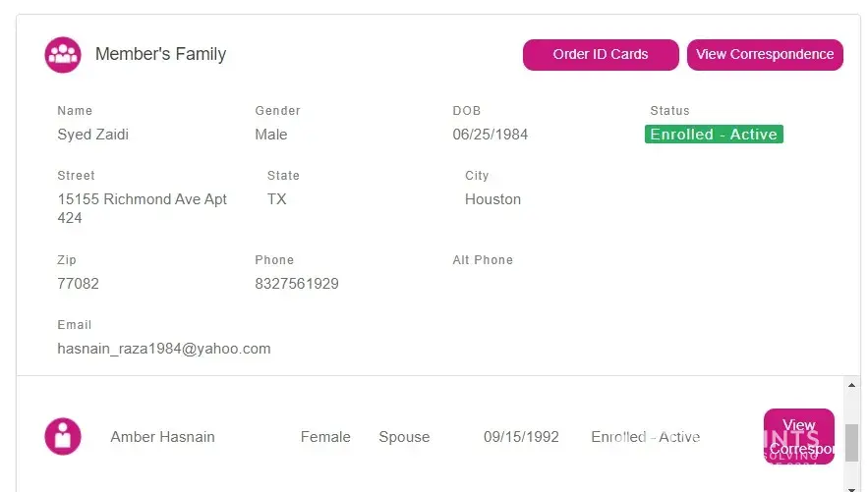Click the Spouse relationship label
The image size is (868, 492).
point(404,437)
